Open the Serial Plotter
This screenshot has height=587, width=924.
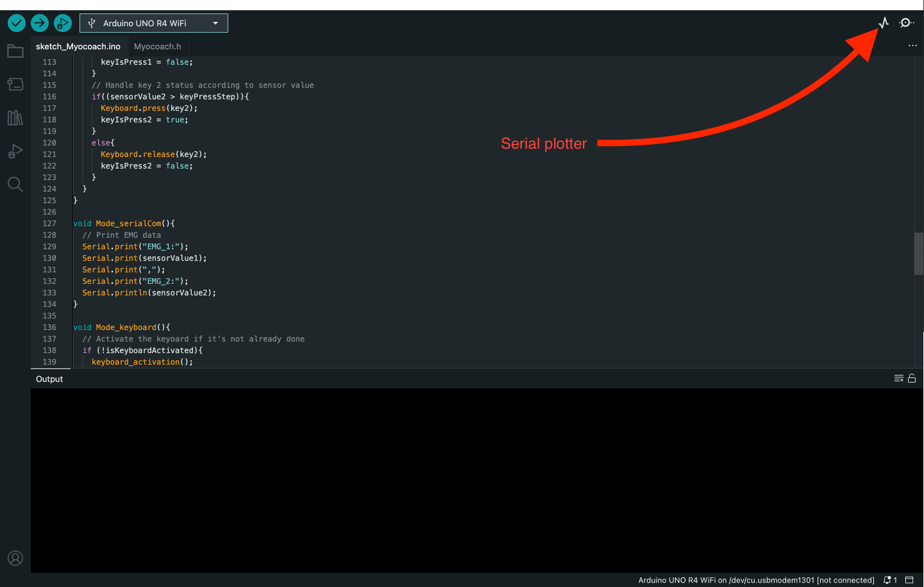click(884, 23)
